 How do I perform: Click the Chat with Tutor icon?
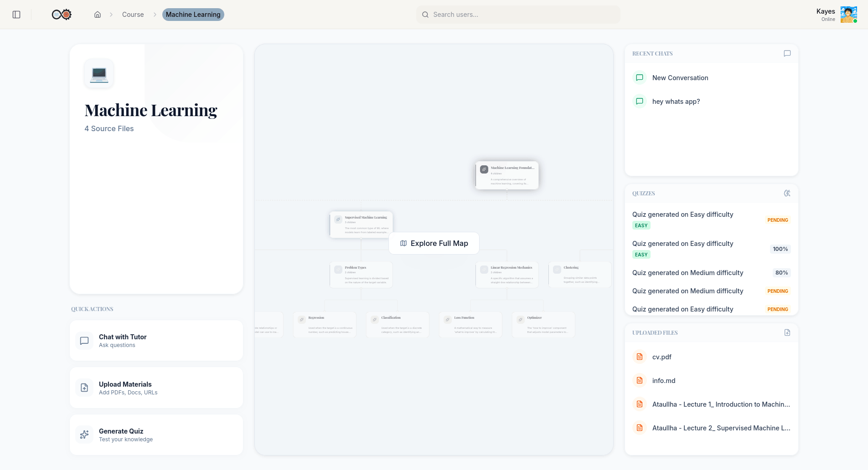[84, 341]
